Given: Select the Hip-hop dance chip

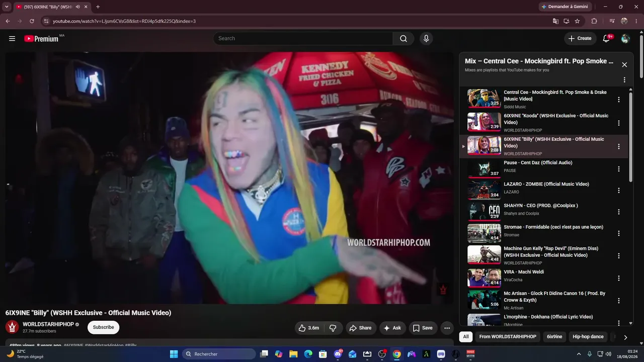Looking at the screenshot, I should tap(588, 337).
